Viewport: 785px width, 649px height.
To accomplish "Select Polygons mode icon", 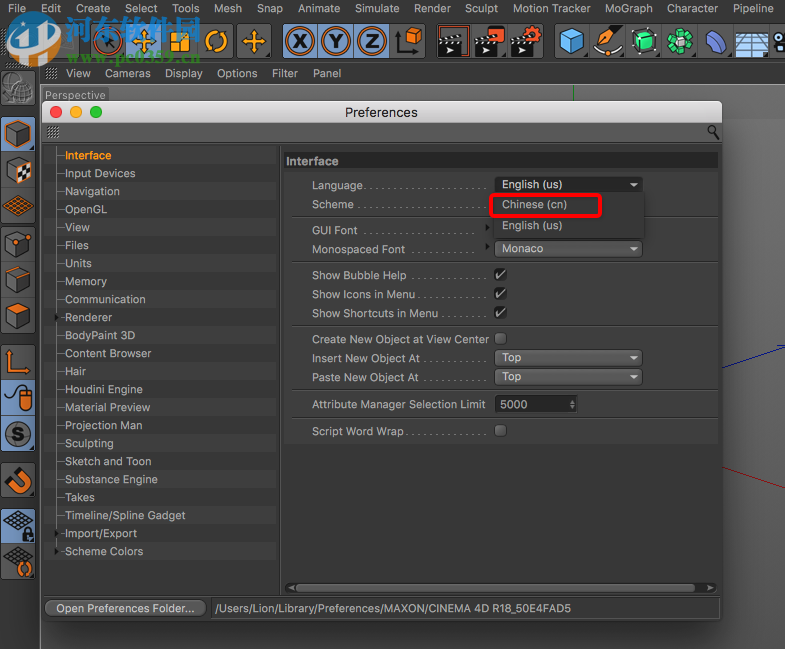I will (x=18, y=316).
